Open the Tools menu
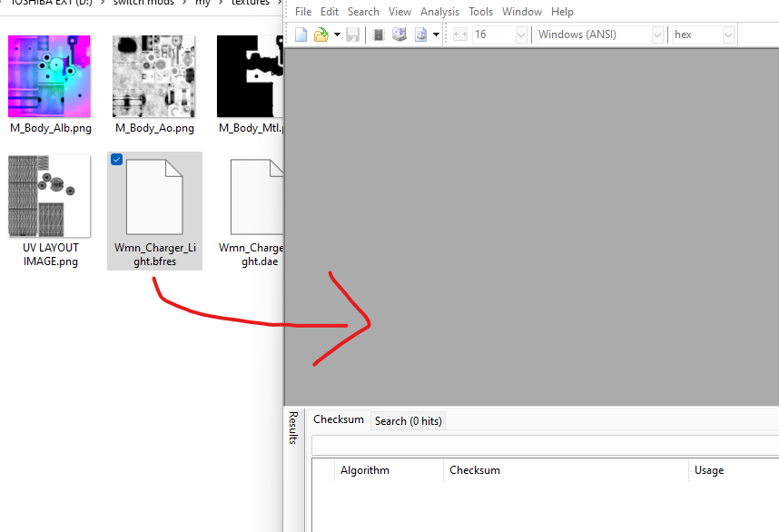The height and width of the screenshot is (532, 779). pyautogui.click(x=480, y=11)
